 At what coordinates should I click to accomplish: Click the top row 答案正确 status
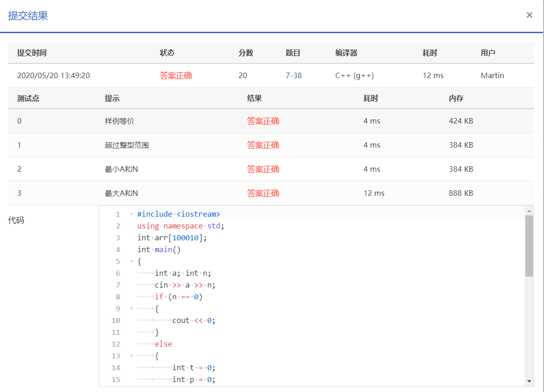(175, 75)
